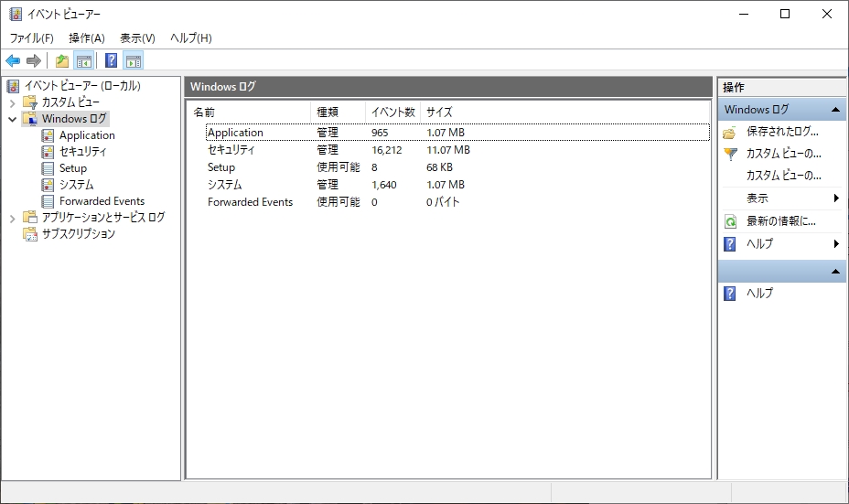This screenshot has height=504, width=849.
Task: Toggle the action pane toolbar icon
Action: (134, 60)
